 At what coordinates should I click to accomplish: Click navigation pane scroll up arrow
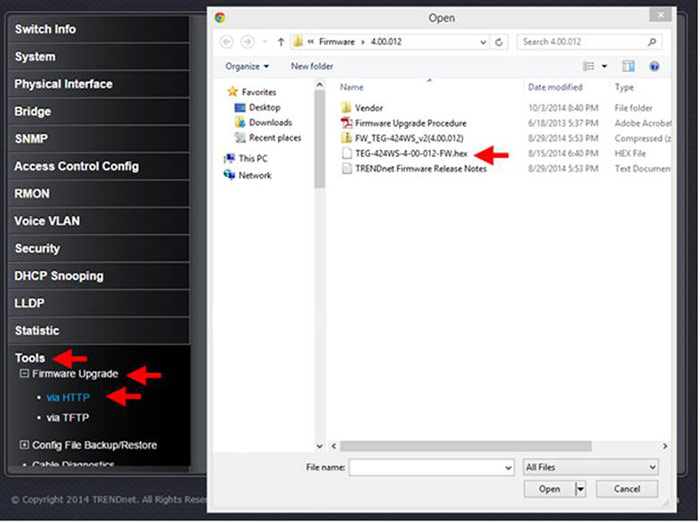320,84
